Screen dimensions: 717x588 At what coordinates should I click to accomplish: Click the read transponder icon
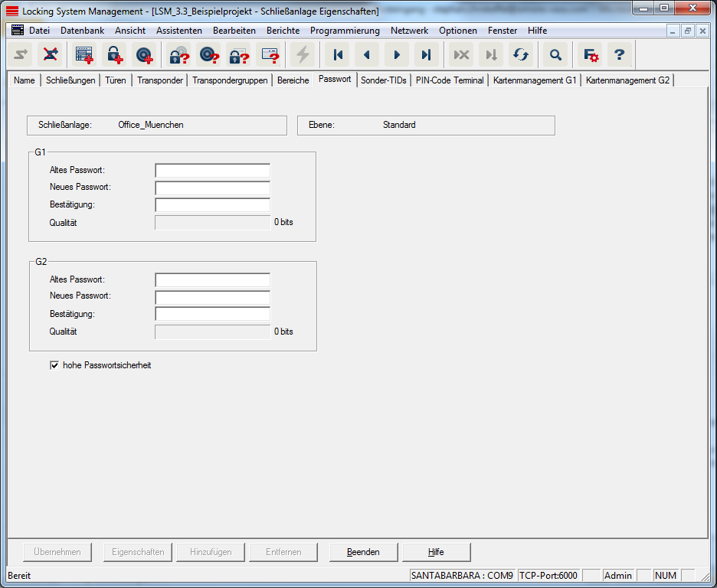[209, 55]
